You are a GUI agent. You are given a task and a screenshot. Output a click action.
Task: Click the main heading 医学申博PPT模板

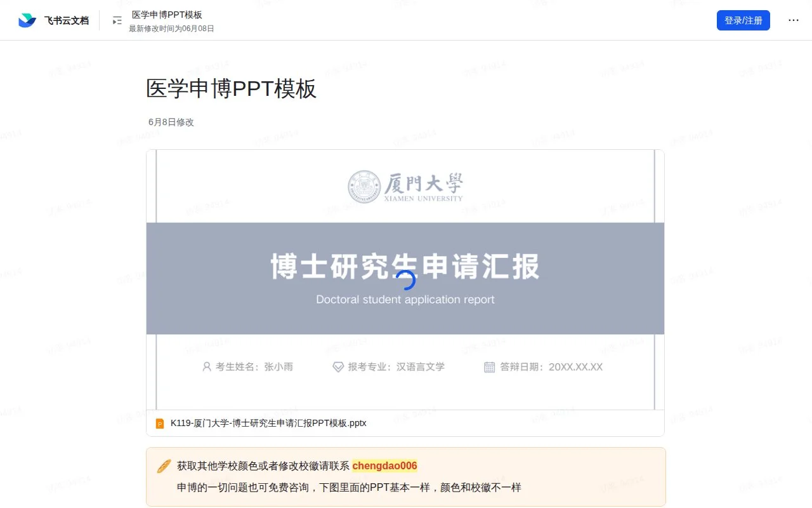point(232,89)
